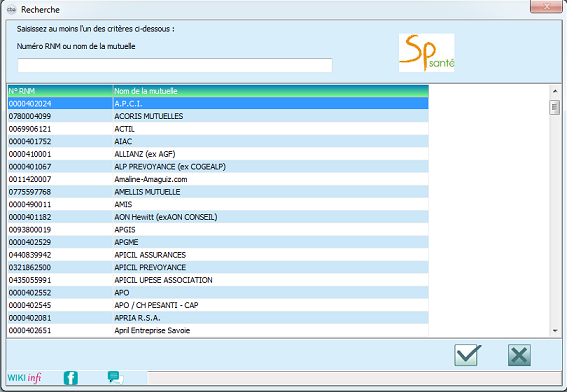Select ALLIANZ (ex AGF) row

click(218, 154)
